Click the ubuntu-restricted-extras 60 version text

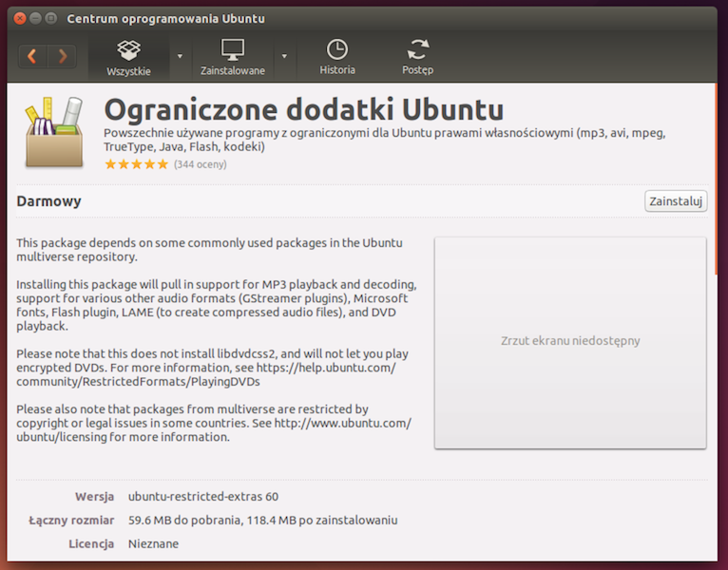[203, 497]
